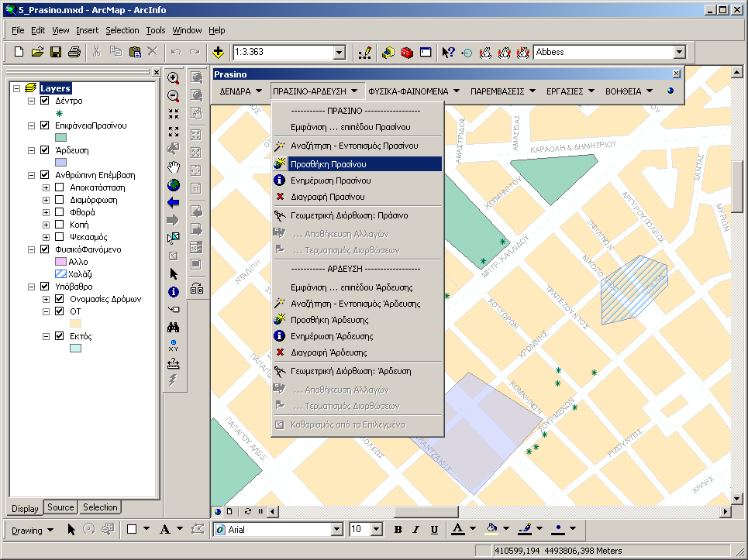Launch ArcCatalog from the toolbar
This screenshot has height=560, width=748.
coord(388,53)
